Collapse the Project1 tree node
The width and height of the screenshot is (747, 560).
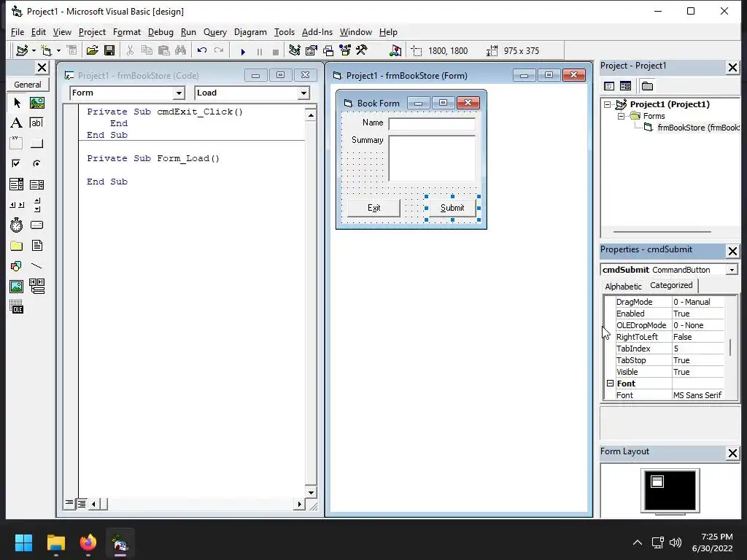point(607,104)
